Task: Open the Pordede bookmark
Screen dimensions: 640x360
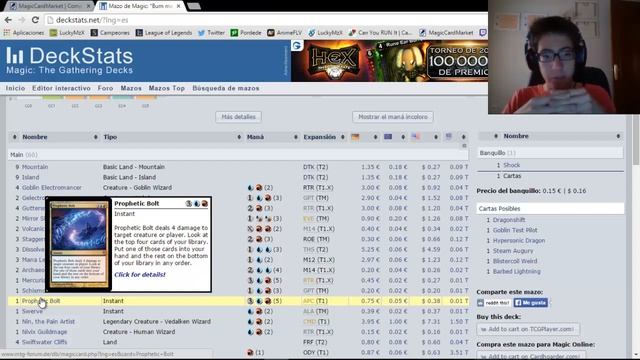Action: [x=246, y=33]
